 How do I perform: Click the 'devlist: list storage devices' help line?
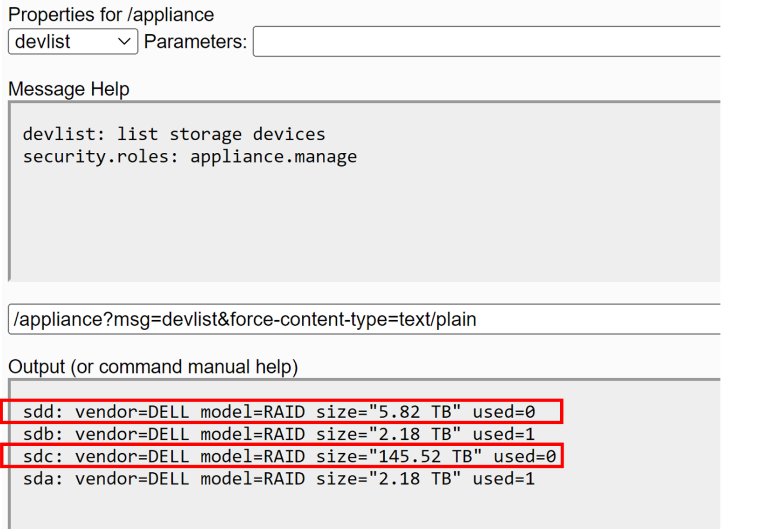[174, 134]
